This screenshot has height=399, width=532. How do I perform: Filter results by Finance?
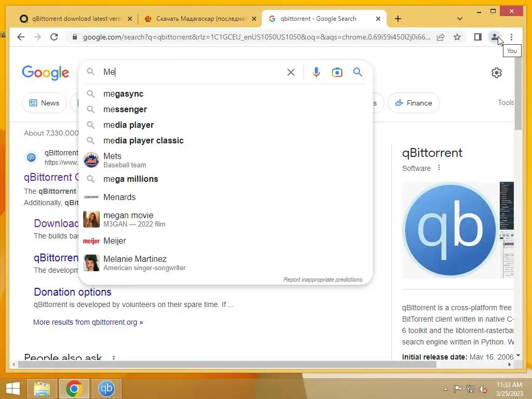[414, 103]
